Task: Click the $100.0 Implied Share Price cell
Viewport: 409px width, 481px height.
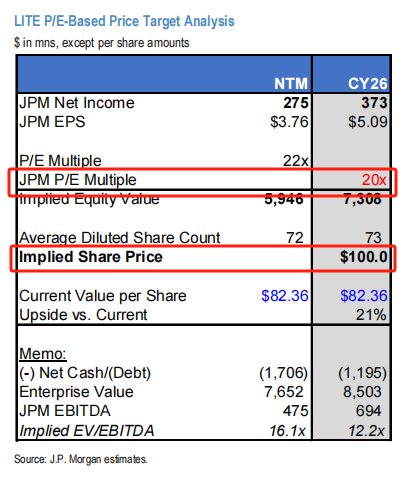Action: coord(364,257)
